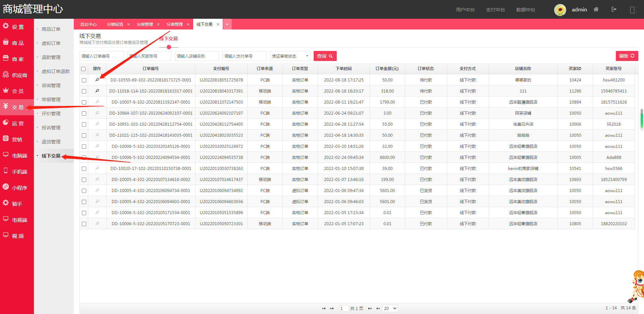Click the 请输入支付单号 input field
This screenshot has height=314, width=644.
[x=245, y=56]
